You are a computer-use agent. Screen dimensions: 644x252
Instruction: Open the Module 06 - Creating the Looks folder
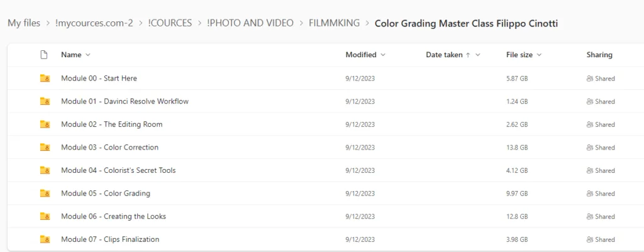[x=113, y=216]
